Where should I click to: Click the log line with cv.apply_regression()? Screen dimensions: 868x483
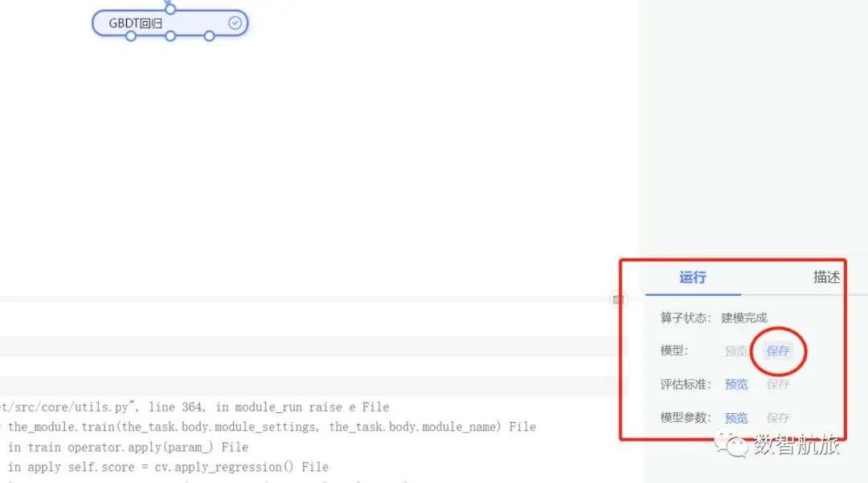pyautogui.click(x=168, y=467)
